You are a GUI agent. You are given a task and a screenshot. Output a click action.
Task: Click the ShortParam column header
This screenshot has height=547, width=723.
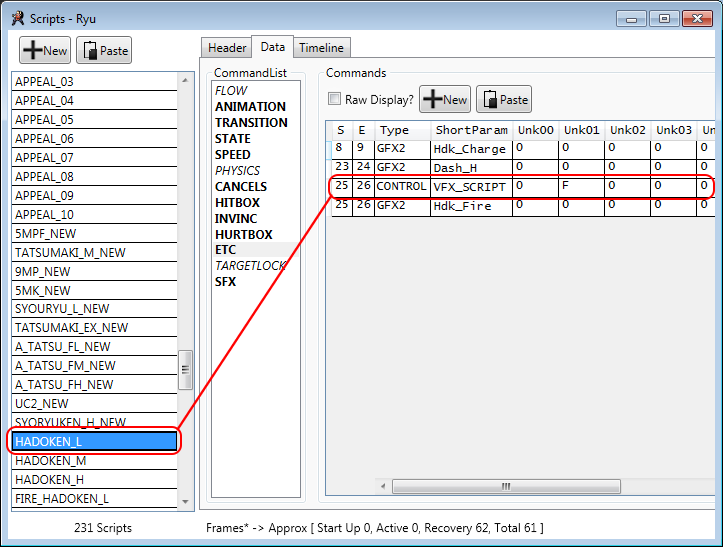click(471, 130)
